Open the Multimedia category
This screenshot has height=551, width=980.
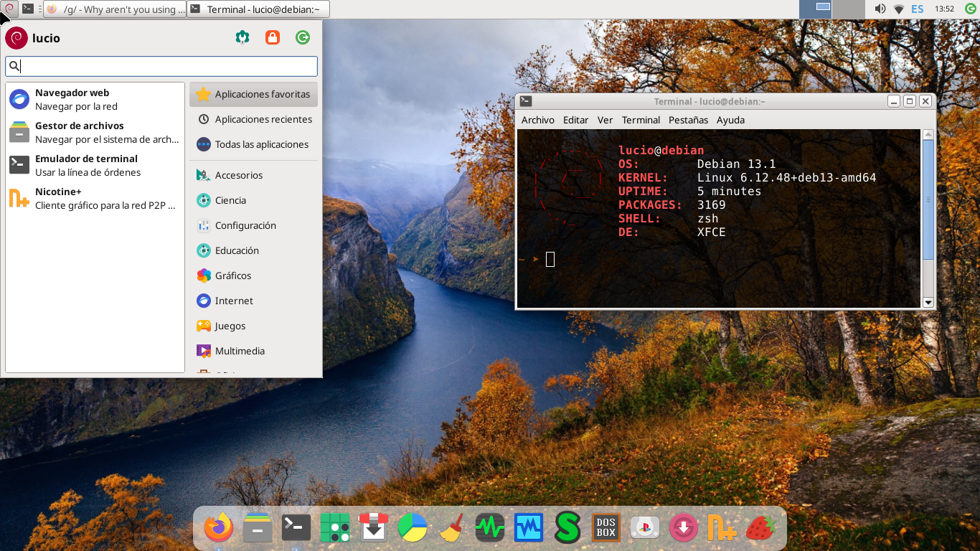[x=254, y=351]
